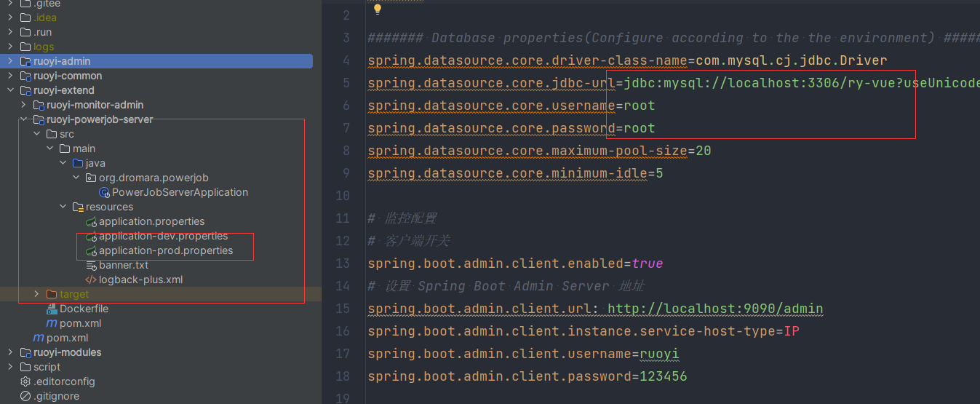The width and height of the screenshot is (980, 404).
Task: Expand the .run folder
Action: click(10, 32)
